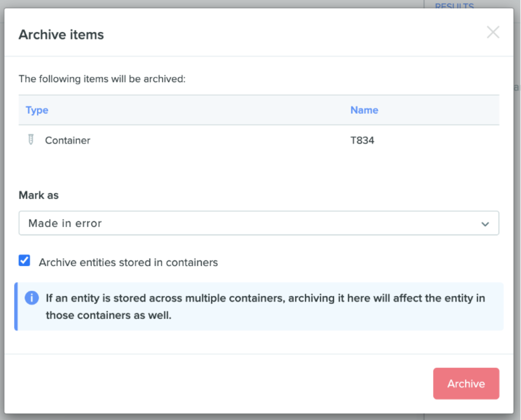Viewport: 521px width, 420px height.
Task: Click the container tube icon
Action: (30, 140)
